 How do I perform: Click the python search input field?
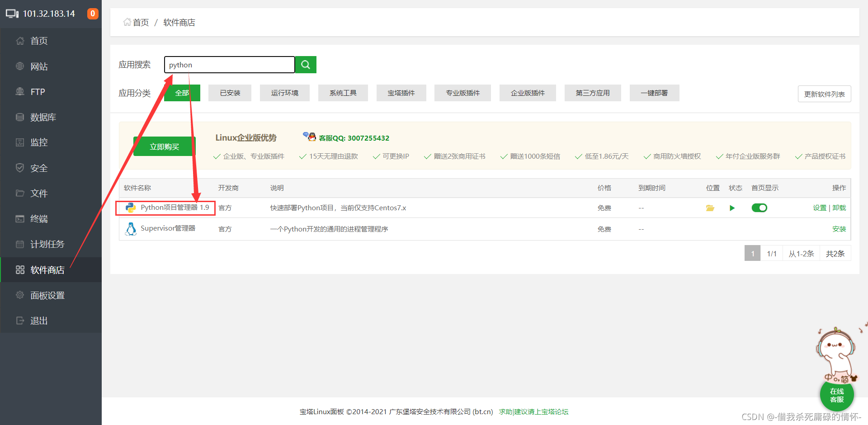(x=229, y=64)
